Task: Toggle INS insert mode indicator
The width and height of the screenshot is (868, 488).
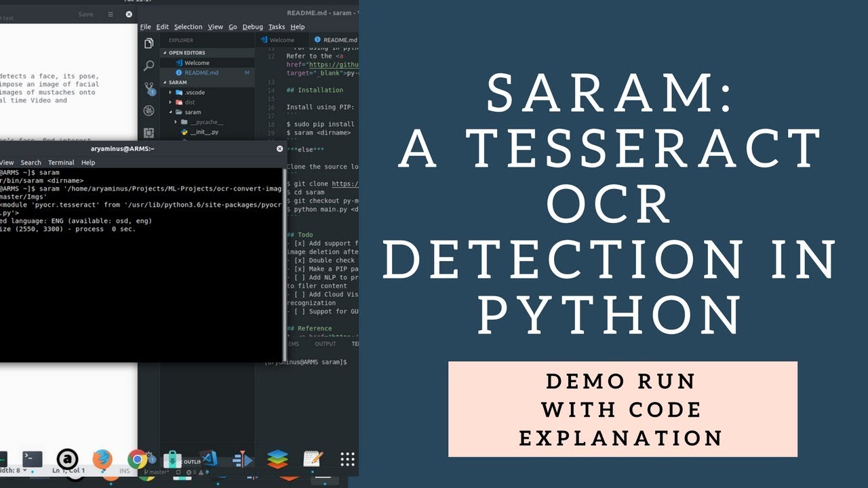Action: [x=125, y=470]
